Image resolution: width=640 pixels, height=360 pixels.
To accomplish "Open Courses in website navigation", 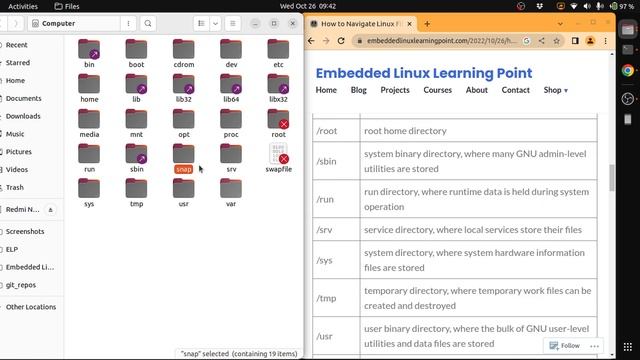I will point(438,90).
